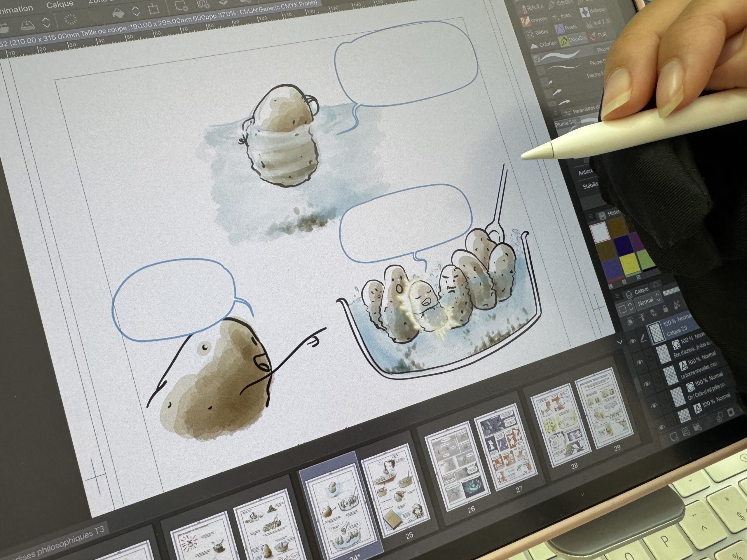Select the Eyes brush group
Image resolution: width=747 pixels, height=560 pixels.
(561, 16)
